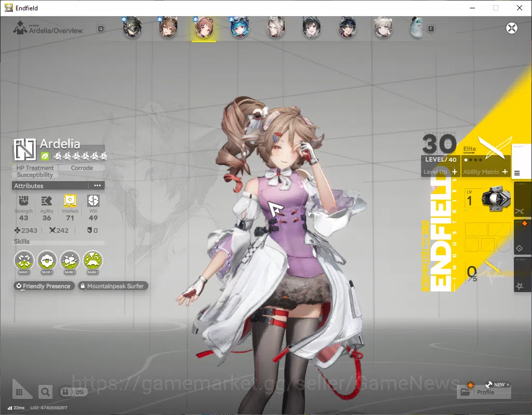The width and height of the screenshot is (532, 415).
Task: Select the last creature portrait in the roster
Action: coord(417,27)
